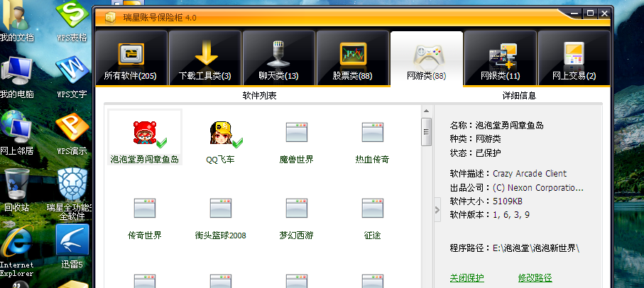Image resolution: width=644 pixels, height=288 pixels.
Task: Click the 状态:已保护 status text
Action: [475, 153]
